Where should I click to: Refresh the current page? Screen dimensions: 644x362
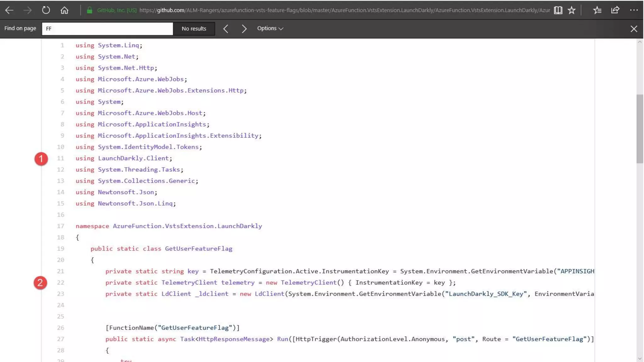pyautogui.click(x=46, y=10)
